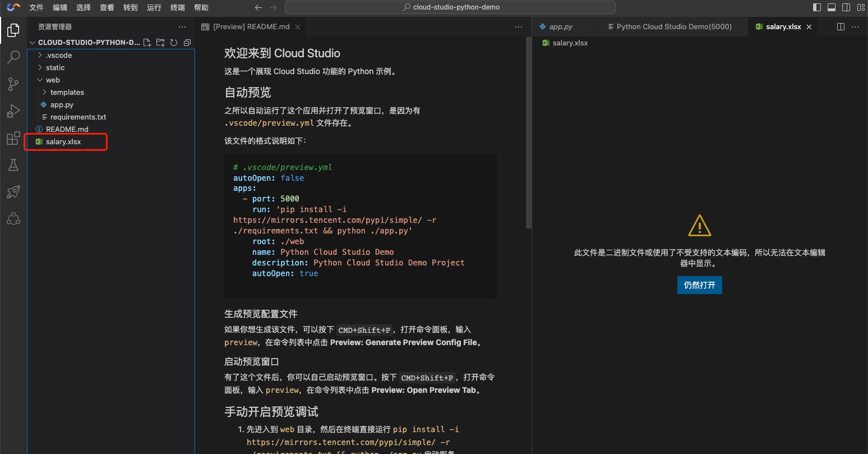Go forward using the navigation arrow
This screenshot has width=868, height=454.
pos(273,7)
